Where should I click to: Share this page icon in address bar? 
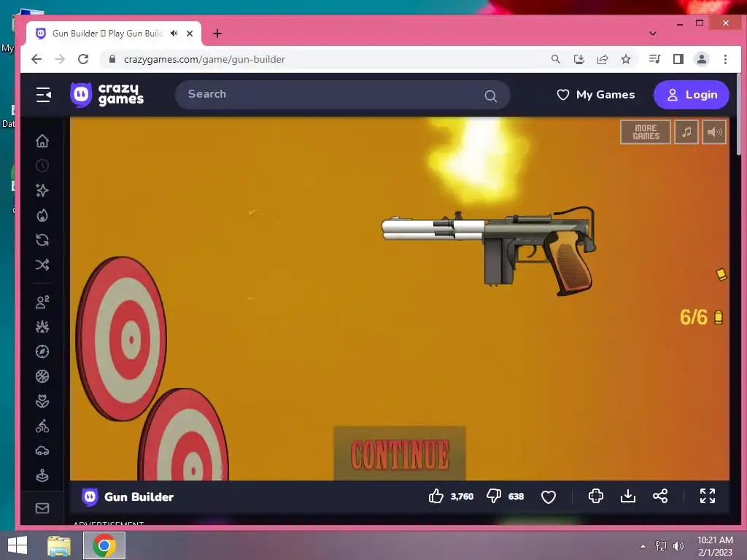point(603,59)
